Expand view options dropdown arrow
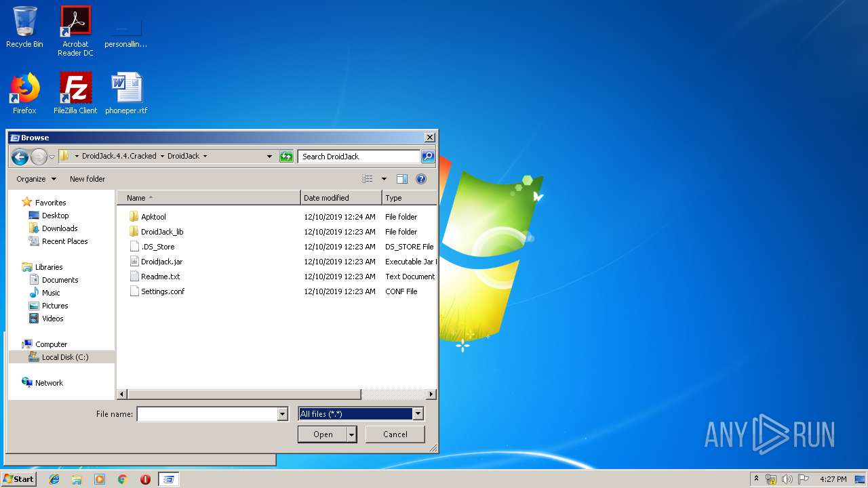This screenshot has height=488, width=868. click(x=384, y=179)
